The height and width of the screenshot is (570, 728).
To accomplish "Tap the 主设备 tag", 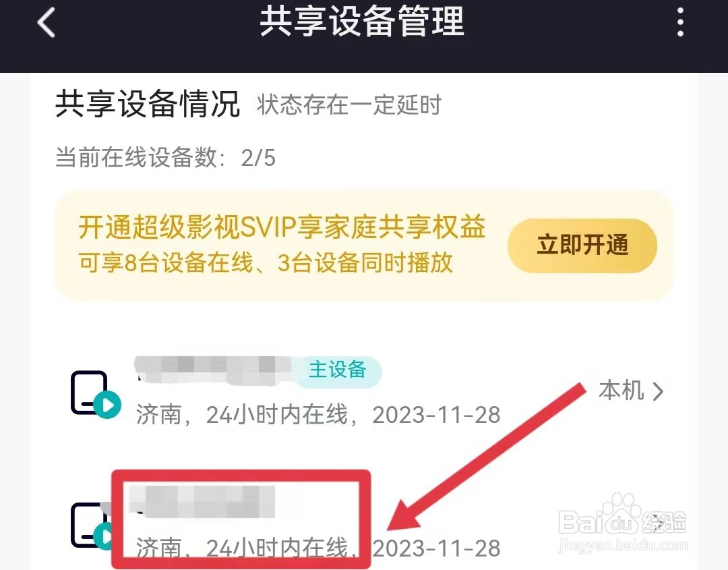I will [x=338, y=370].
